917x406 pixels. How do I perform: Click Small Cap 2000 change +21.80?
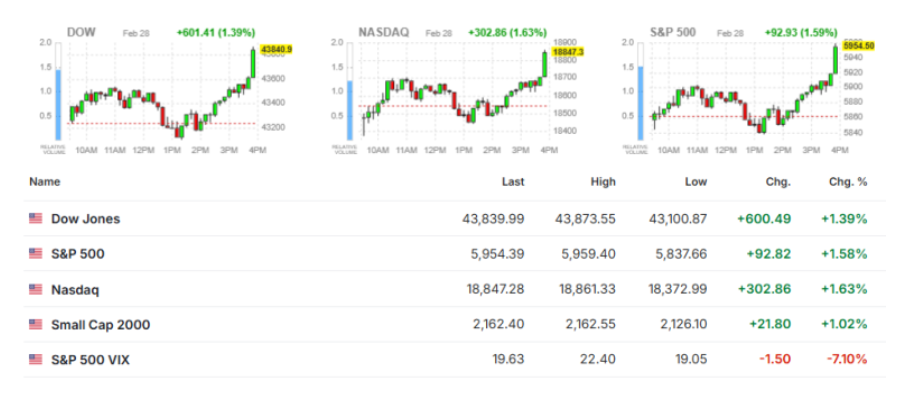pos(769,325)
